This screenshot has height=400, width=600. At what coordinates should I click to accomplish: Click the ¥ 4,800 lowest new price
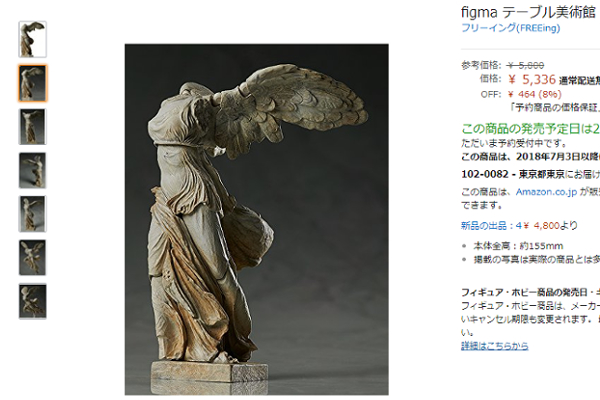(542, 226)
